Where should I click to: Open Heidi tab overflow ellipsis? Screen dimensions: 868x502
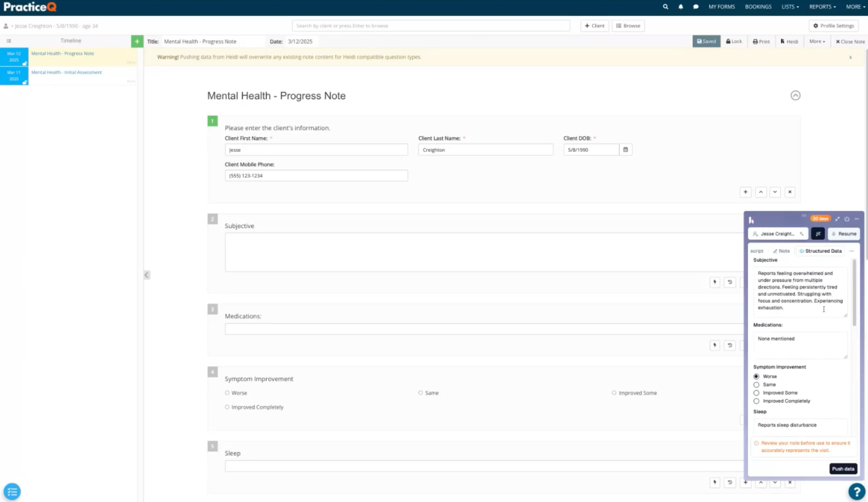[x=851, y=251]
